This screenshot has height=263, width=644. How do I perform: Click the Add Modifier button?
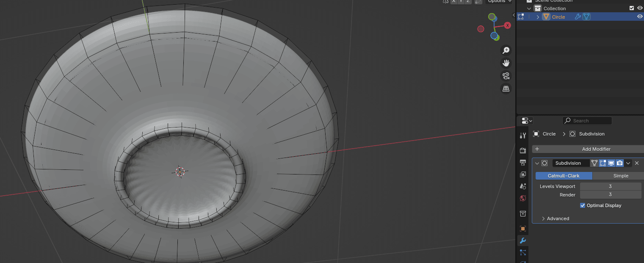596,149
